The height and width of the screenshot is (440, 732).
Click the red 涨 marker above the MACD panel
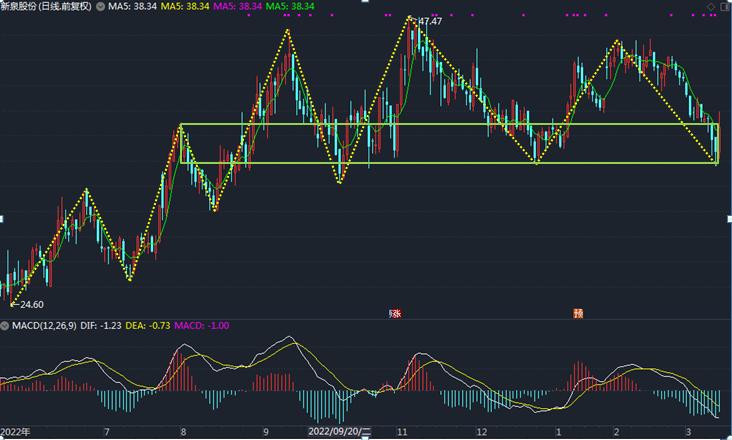[x=395, y=313]
